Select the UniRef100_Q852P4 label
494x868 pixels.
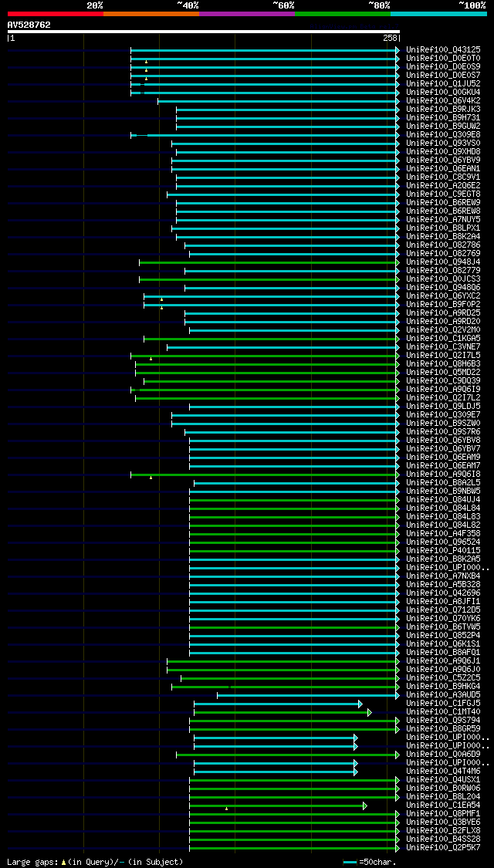443,636
